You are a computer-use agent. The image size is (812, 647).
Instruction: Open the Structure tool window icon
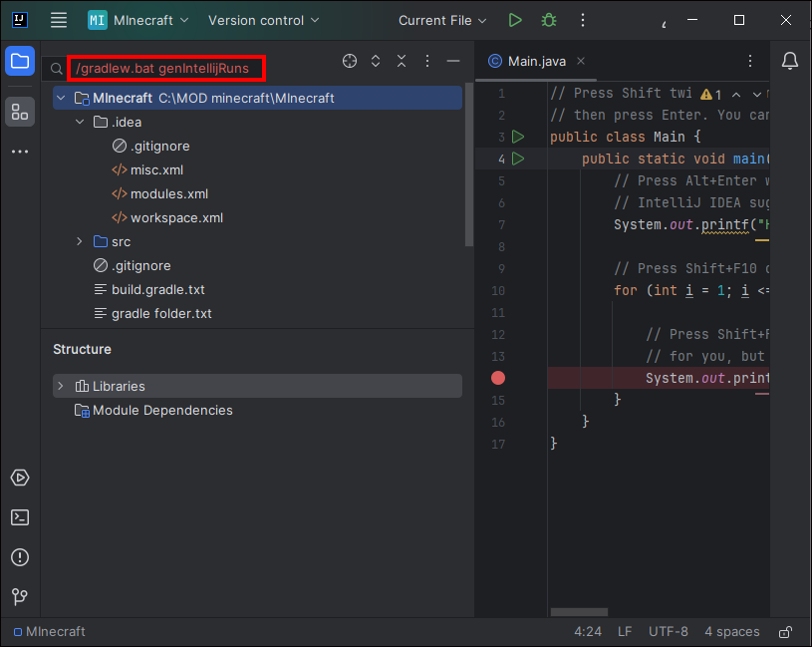point(20,112)
